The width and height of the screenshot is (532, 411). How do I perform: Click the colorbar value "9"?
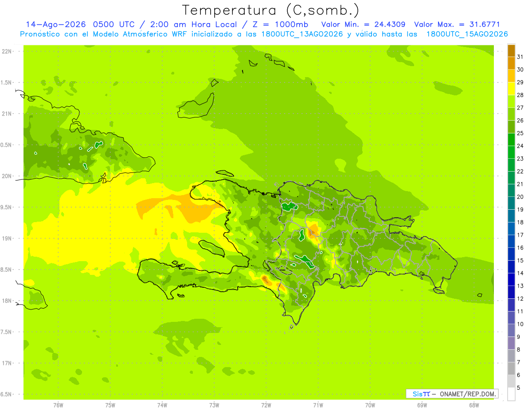[519, 337]
